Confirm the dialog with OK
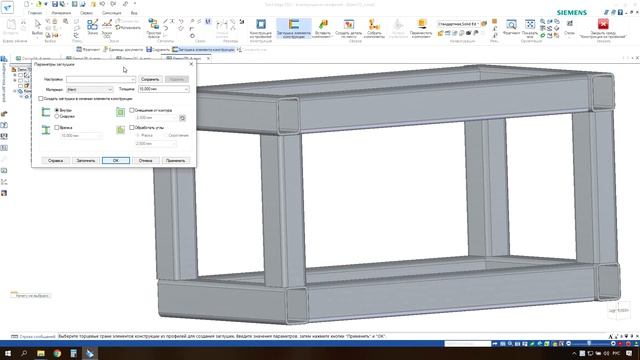 tap(116, 160)
